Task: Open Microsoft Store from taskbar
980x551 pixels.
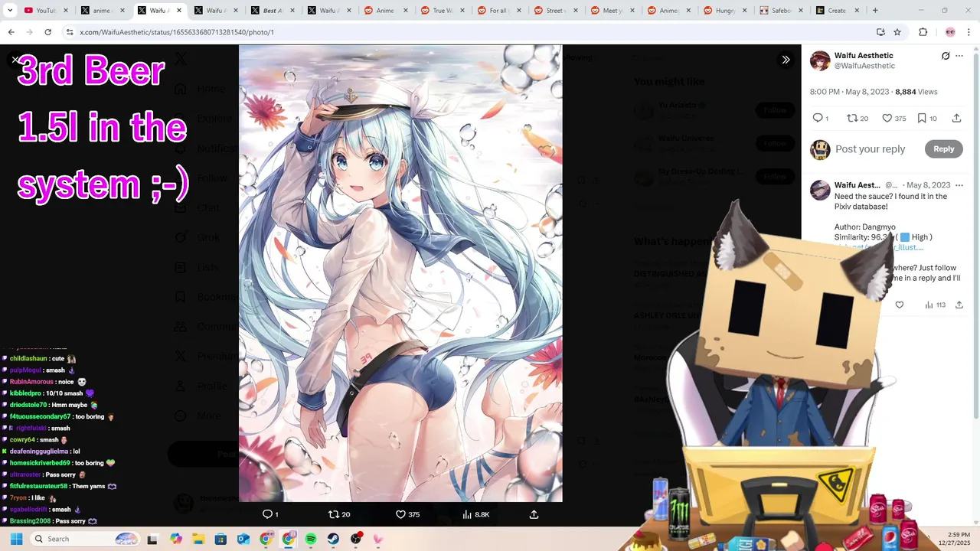Action: (221, 539)
